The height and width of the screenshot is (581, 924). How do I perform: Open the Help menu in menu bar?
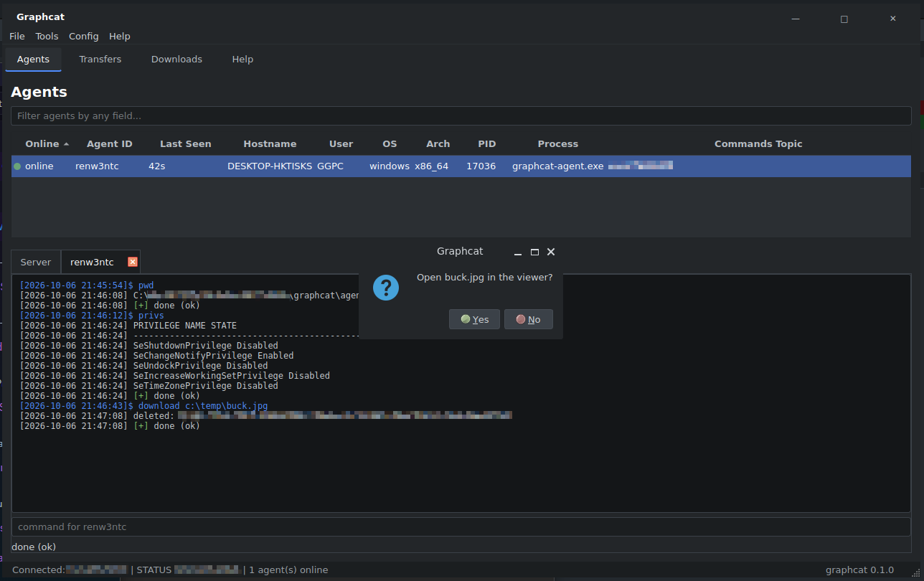pyautogui.click(x=120, y=36)
